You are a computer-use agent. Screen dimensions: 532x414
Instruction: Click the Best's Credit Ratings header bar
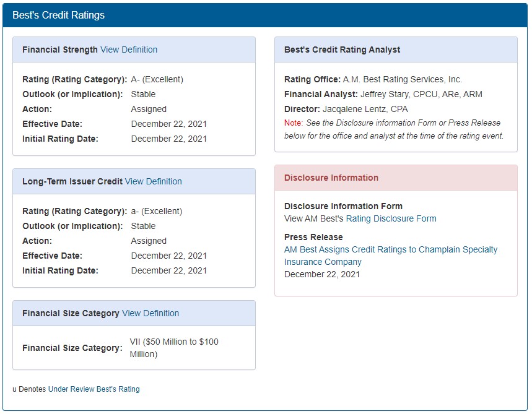[265, 15]
